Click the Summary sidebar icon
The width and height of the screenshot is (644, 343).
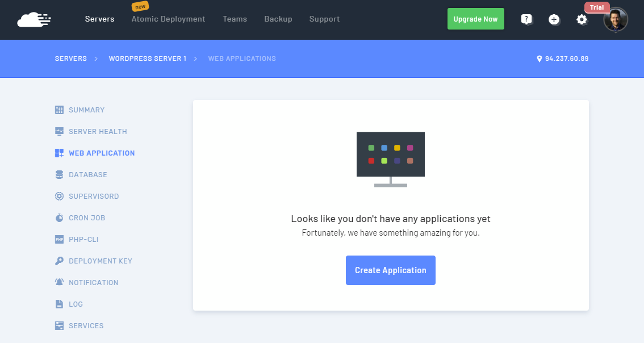[60, 110]
